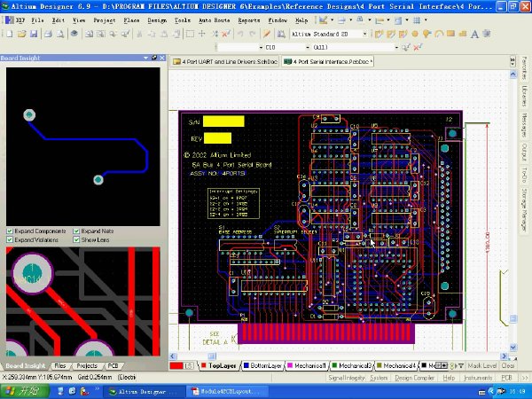Screen dimensions: 532x399
Task: Click the alignment tools icon
Action: tap(341, 20)
